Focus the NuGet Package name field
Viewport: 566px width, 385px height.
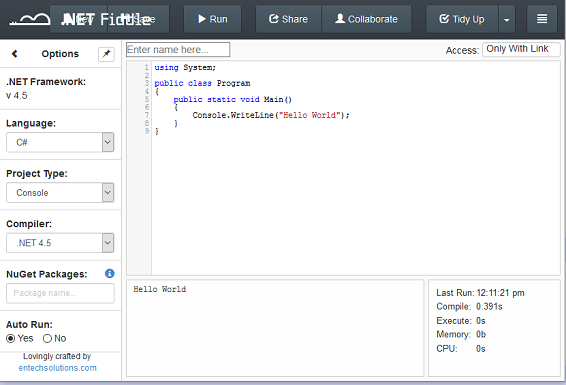(60, 293)
